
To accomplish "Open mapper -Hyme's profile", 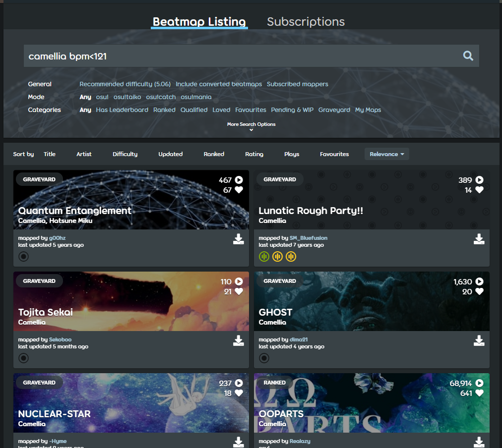I will 58,441.
